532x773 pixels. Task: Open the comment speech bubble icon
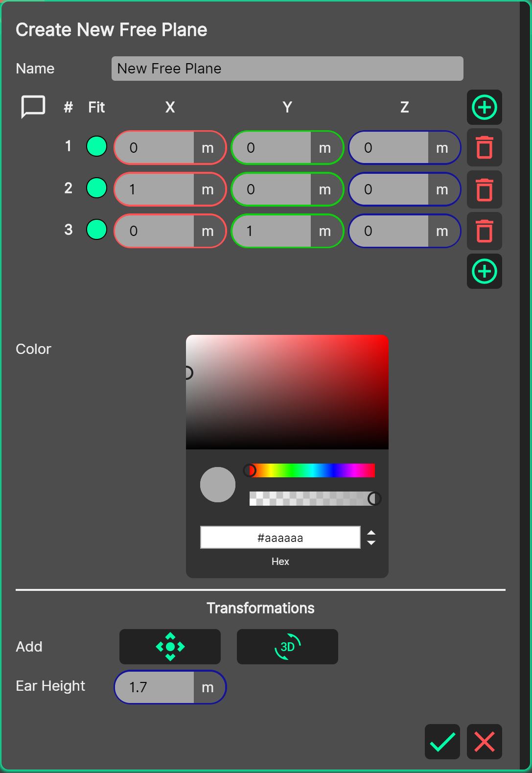tap(33, 107)
